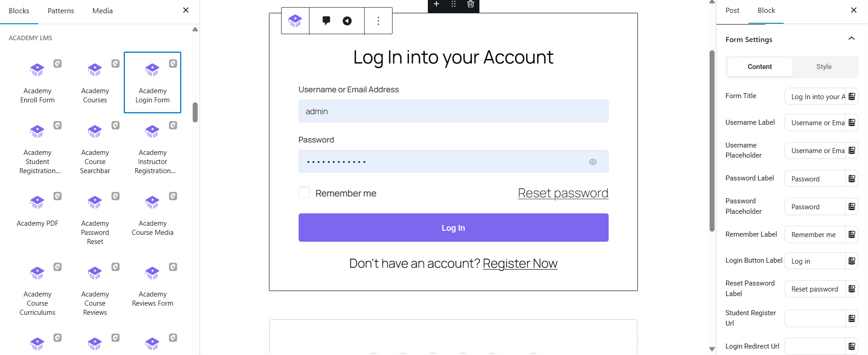Delete the block using the trash icon
The width and height of the screenshot is (868, 355).
[470, 4]
